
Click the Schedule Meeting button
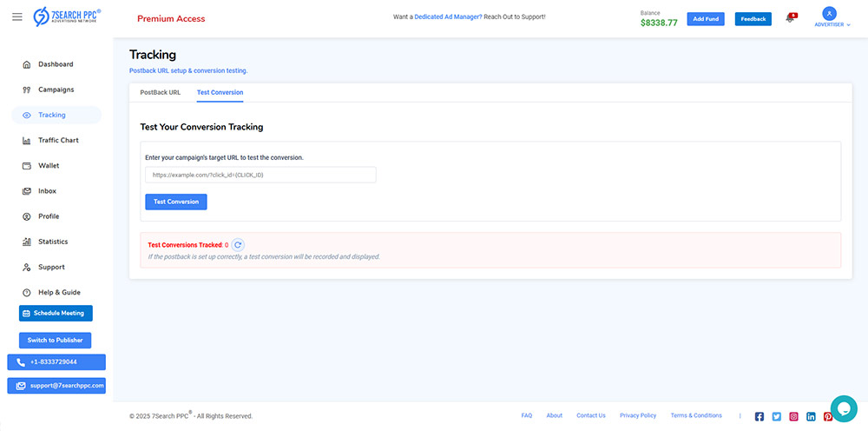point(56,313)
